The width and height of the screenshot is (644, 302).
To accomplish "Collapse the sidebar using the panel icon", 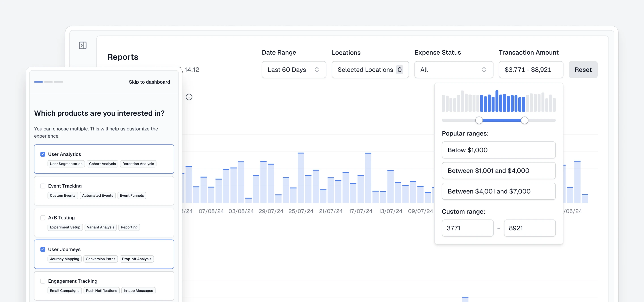I will (x=83, y=45).
